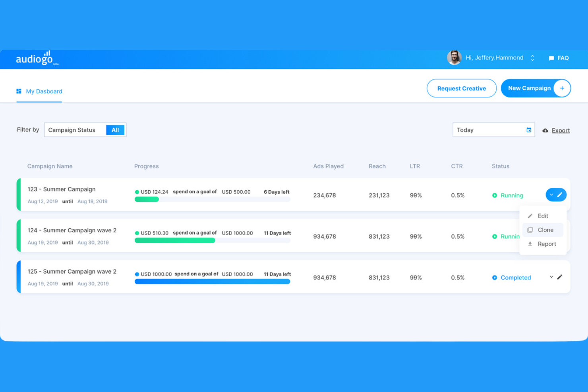Click Running status text for campaign 123
The height and width of the screenshot is (392, 588).
click(x=512, y=195)
